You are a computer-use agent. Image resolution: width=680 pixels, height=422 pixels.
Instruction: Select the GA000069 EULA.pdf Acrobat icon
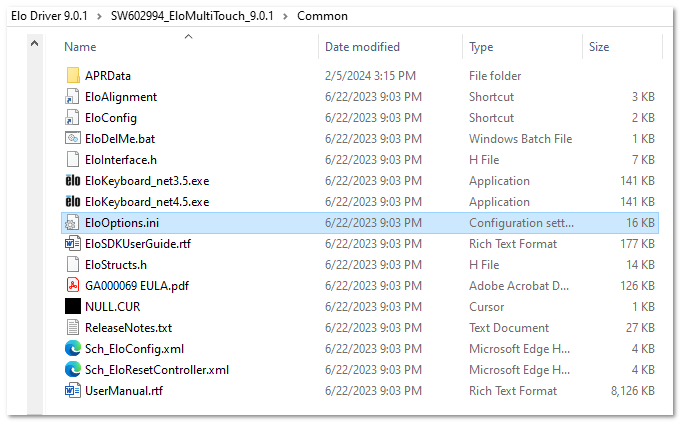pos(72,285)
